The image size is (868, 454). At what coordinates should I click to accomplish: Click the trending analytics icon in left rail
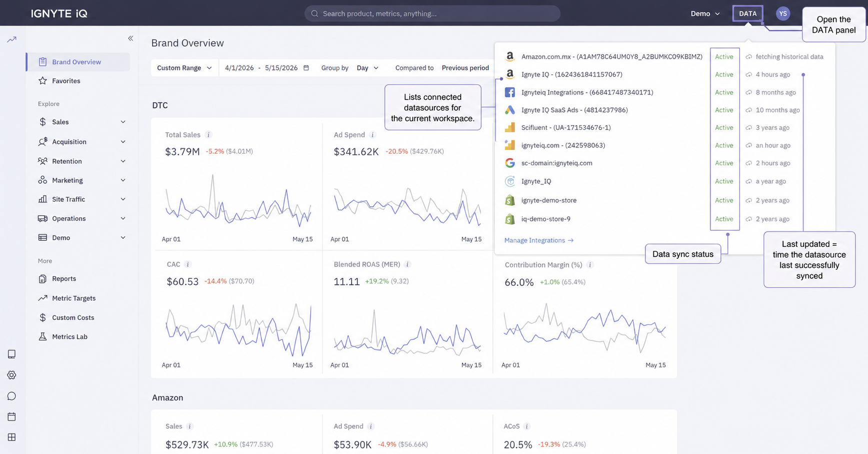click(x=12, y=39)
